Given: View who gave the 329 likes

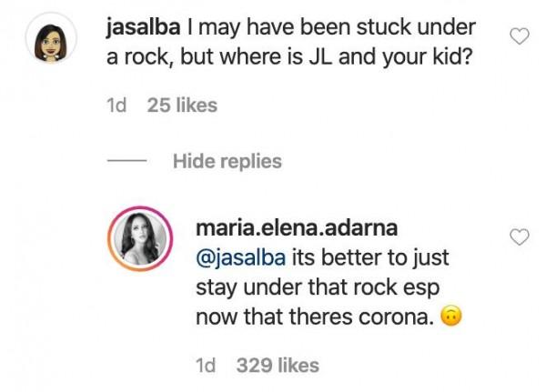Looking at the screenshot, I should click(x=278, y=366).
